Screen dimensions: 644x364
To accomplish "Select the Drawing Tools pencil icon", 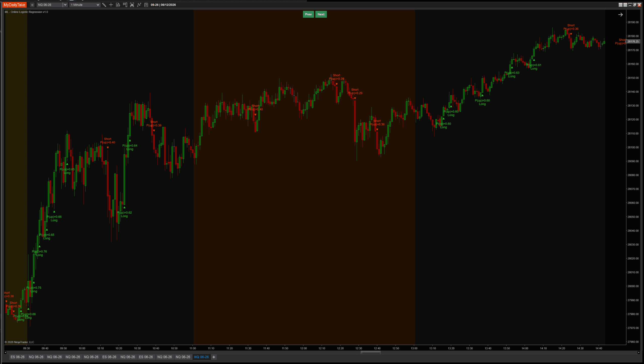I will point(104,5).
